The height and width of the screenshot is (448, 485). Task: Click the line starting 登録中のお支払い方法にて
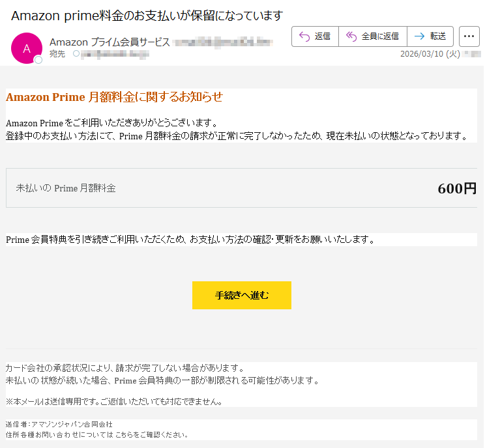pos(237,136)
